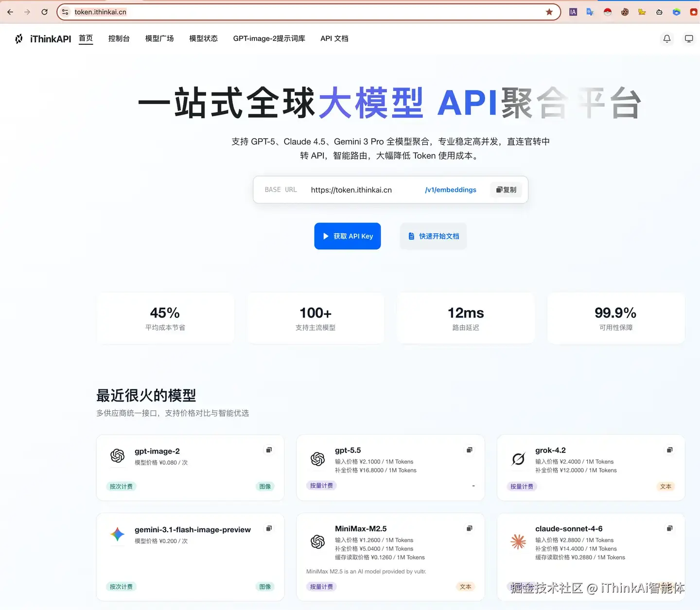Copy the gpt-5.5 model name

[469, 450]
